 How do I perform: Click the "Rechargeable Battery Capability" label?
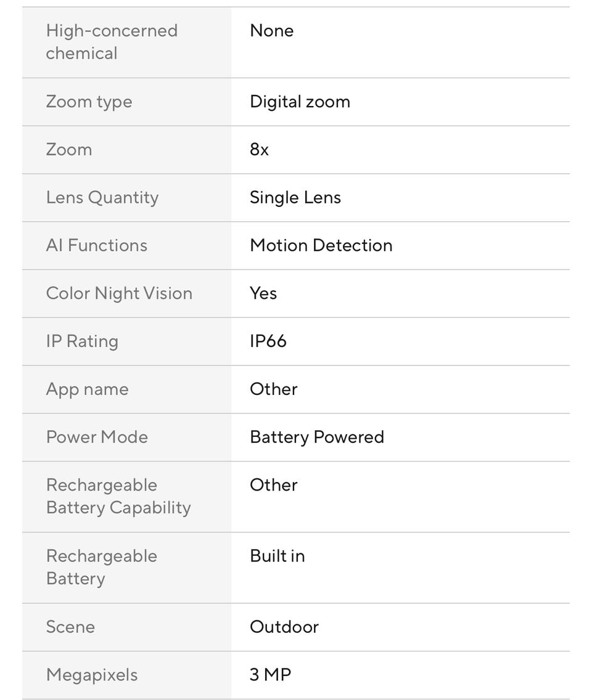click(x=118, y=497)
